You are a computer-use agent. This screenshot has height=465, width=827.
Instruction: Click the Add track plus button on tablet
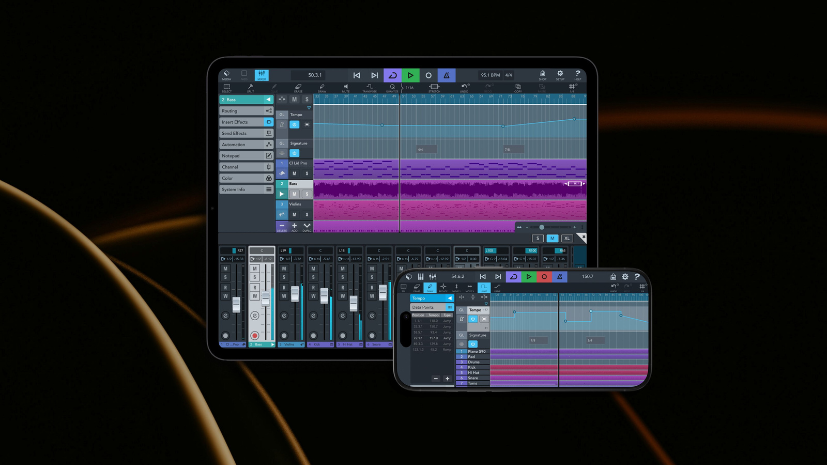tap(294, 226)
